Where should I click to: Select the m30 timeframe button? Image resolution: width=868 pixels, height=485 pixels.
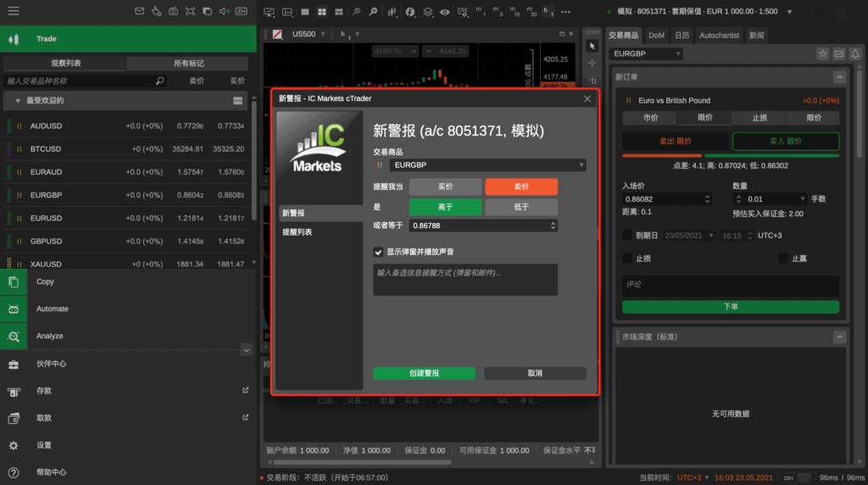531,12
